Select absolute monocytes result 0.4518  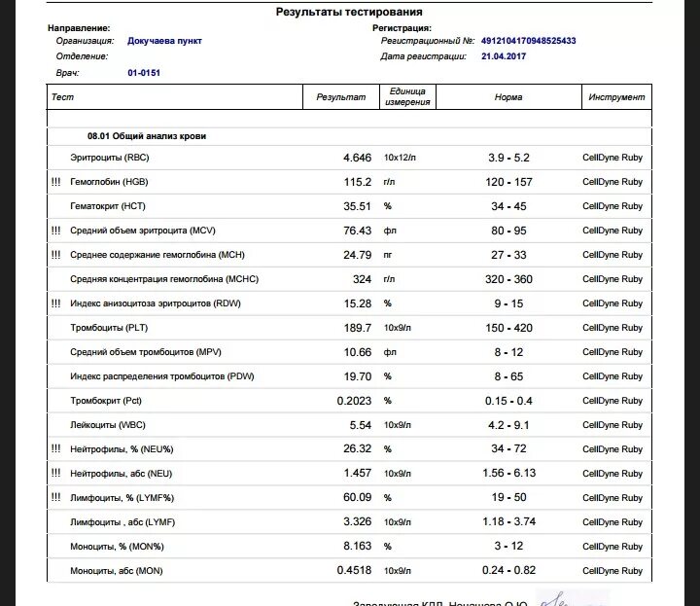(x=354, y=570)
